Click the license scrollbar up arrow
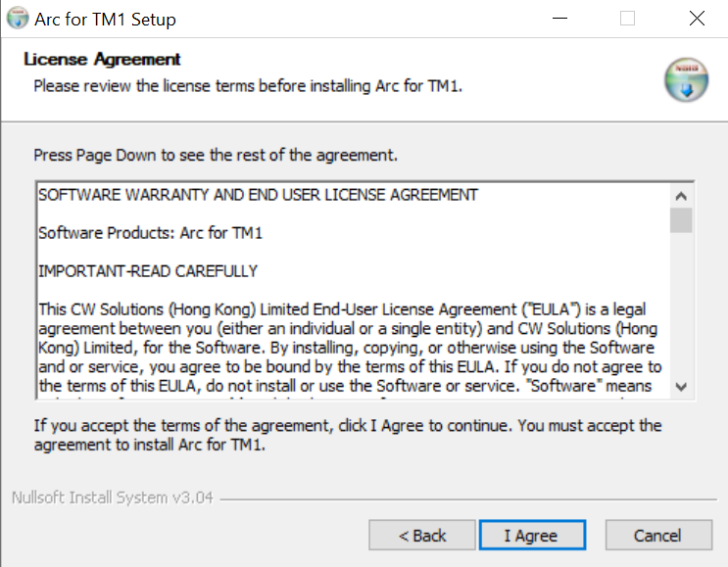The image size is (728, 567). coord(682,193)
